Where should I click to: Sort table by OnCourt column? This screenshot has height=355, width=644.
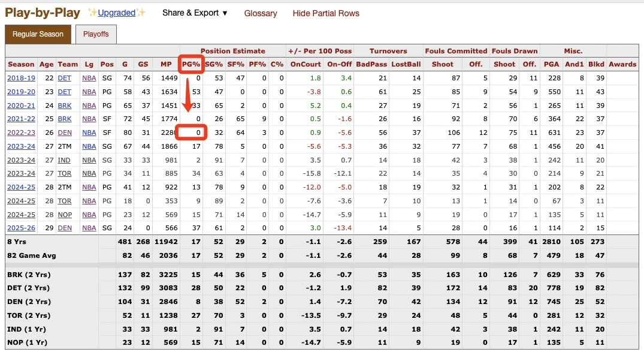[306, 64]
